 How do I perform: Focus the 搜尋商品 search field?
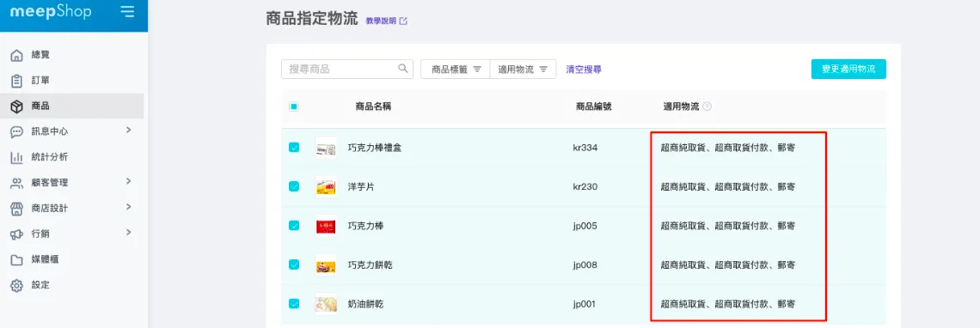(347, 70)
